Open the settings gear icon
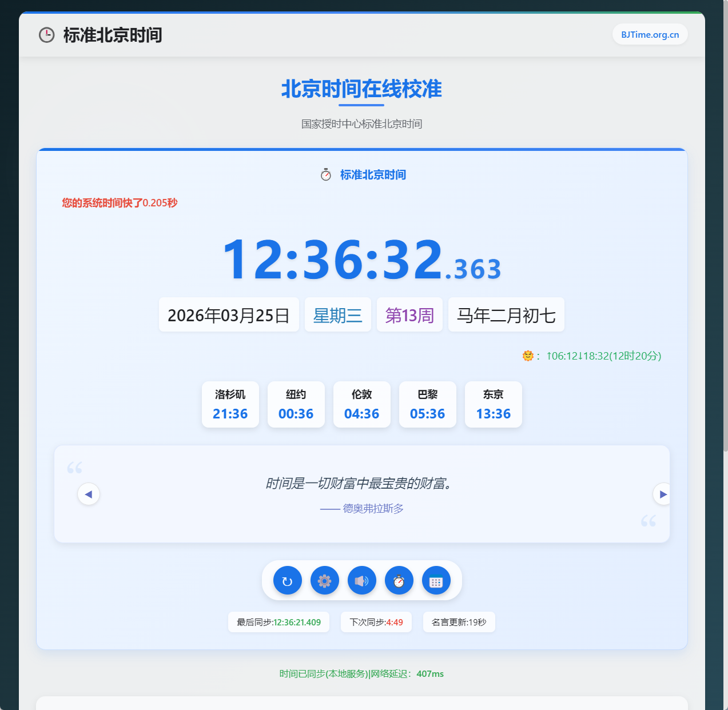The width and height of the screenshot is (728, 710). [x=324, y=580]
